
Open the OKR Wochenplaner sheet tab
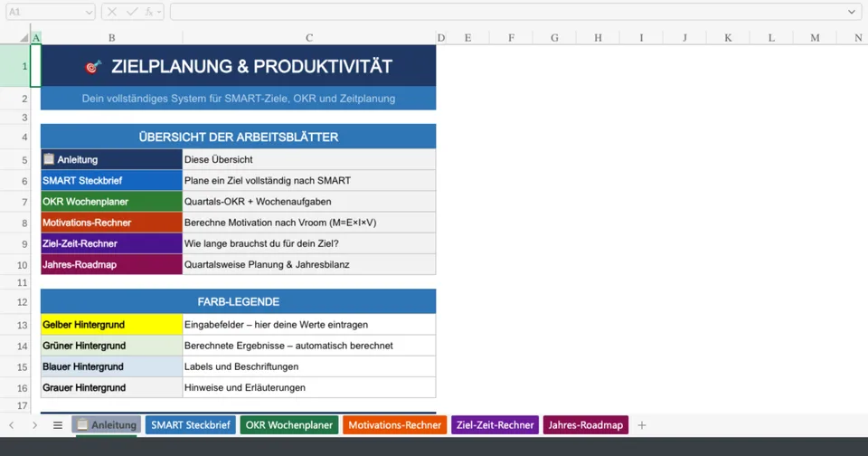tap(288, 425)
